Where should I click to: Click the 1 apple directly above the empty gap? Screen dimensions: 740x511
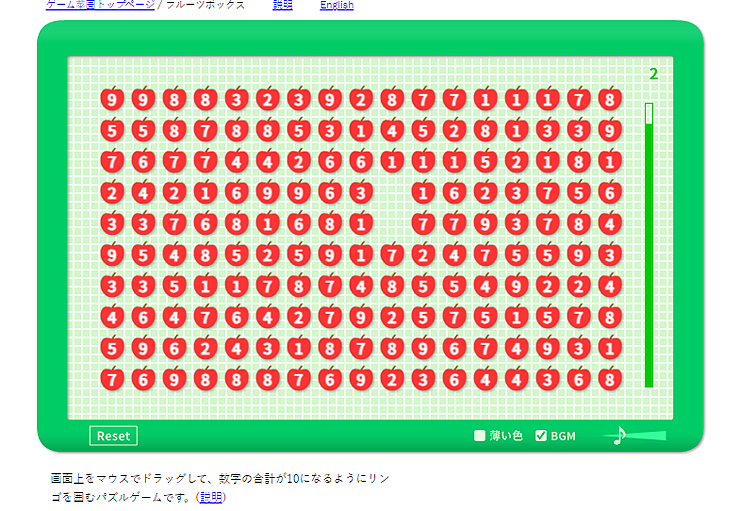[392, 161]
